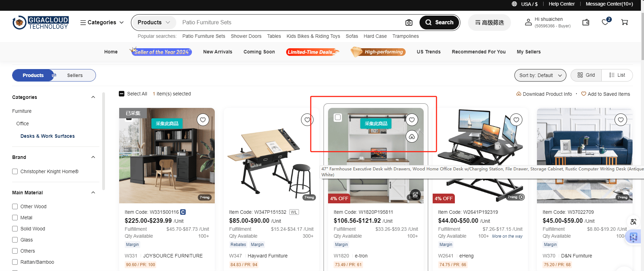Save W1820P195811 farmhouse desk to favorites
Image resolution: width=644 pixels, height=271 pixels.
click(x=412, y=120)
